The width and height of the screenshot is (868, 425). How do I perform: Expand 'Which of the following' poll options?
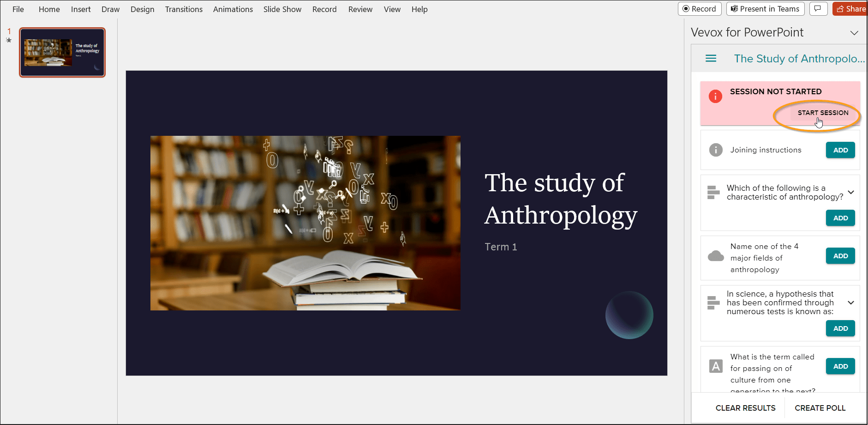coord(851,192)
